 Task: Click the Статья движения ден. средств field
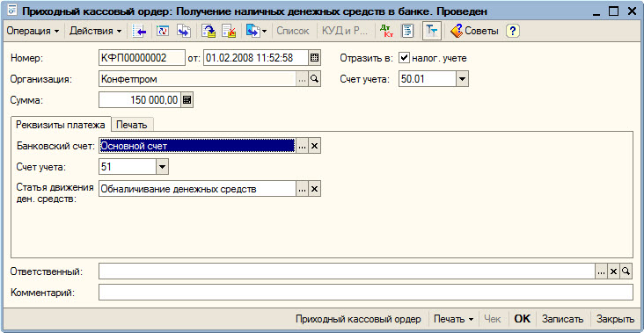[198, 189]
